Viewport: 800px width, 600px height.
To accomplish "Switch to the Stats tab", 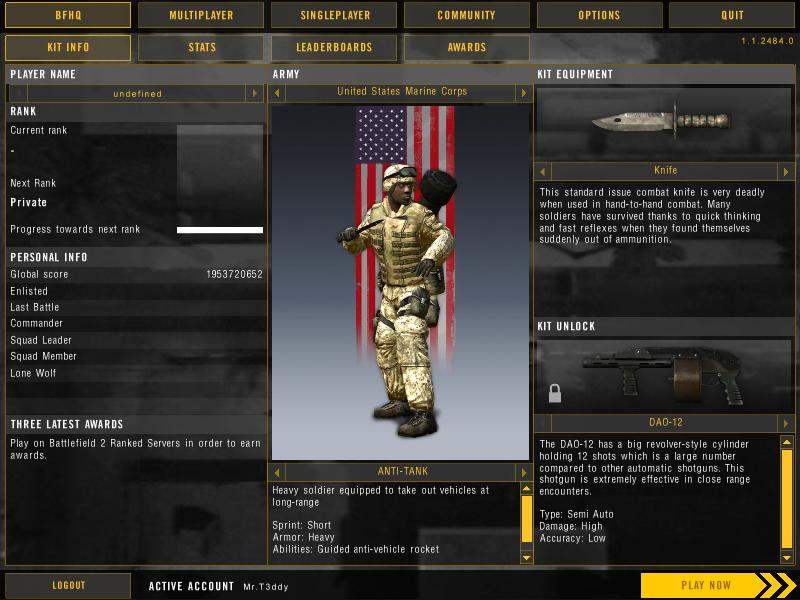I will pyautogui.click(x=201, y=47).
